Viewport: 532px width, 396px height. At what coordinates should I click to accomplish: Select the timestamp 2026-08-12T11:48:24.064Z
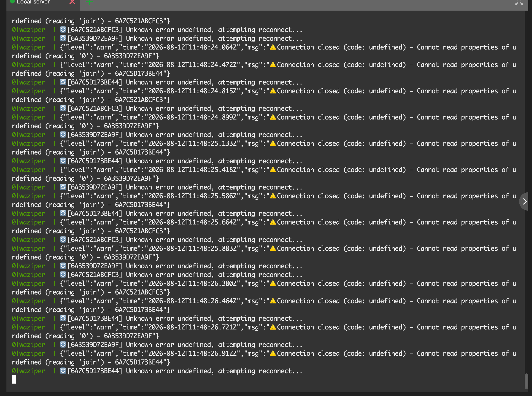point(192,47)
